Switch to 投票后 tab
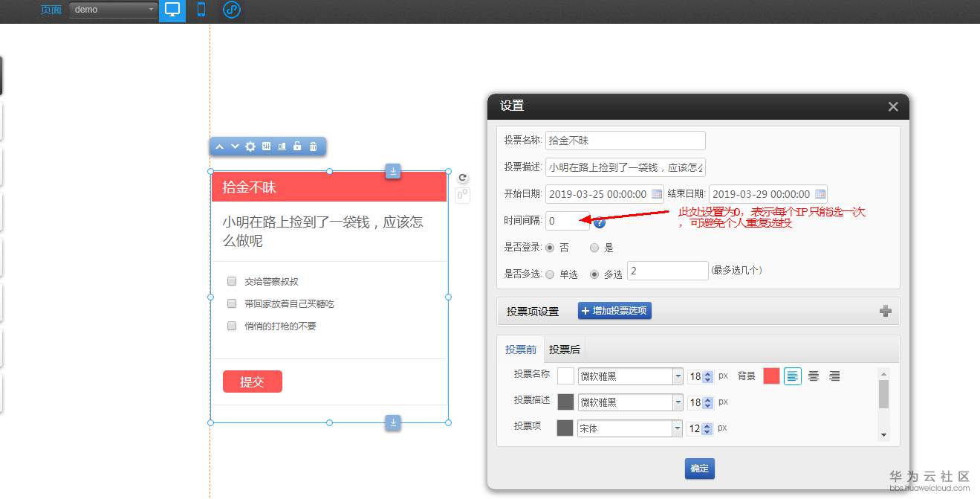The image size is (980, 499). point(565,350)
